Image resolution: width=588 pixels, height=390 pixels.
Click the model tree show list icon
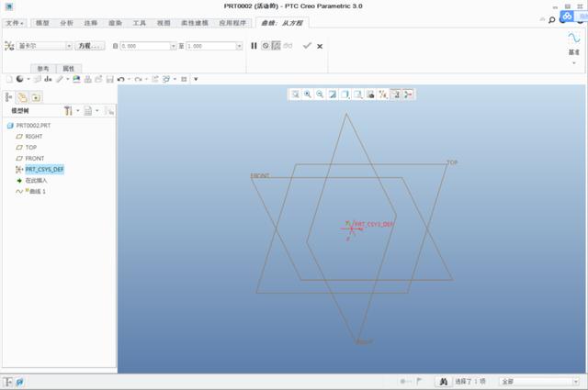[88, 110]
